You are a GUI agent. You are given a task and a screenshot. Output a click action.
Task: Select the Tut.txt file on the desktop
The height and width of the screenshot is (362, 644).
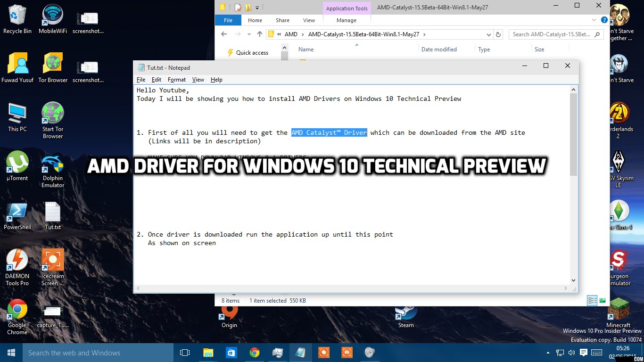pos(53,215)
